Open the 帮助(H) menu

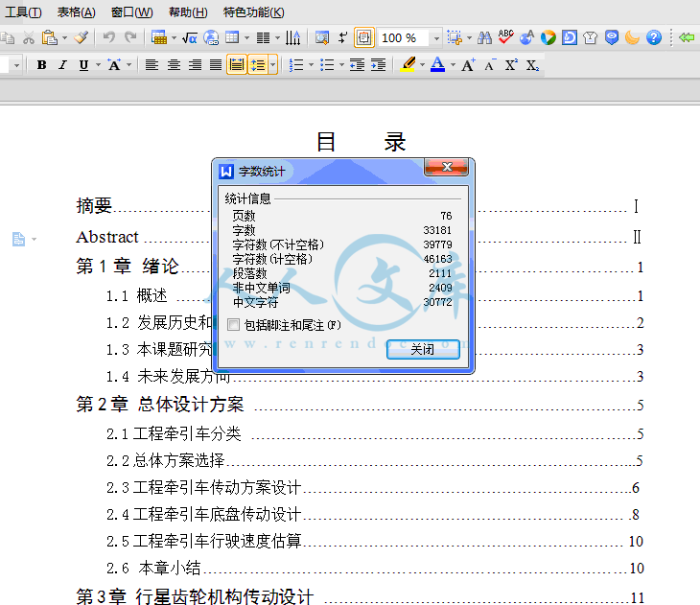(x=188, y=12)
